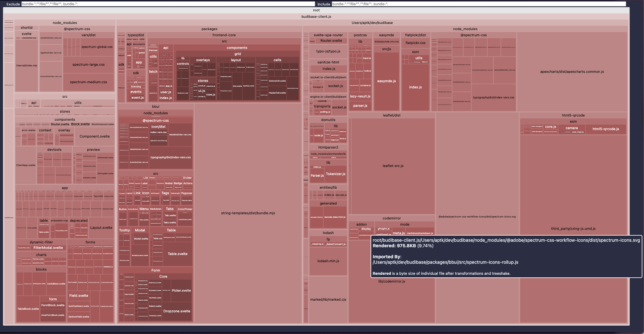Select the spectrum-global.css tile
The height and width of the screenshot is (334, 644).
97,47
